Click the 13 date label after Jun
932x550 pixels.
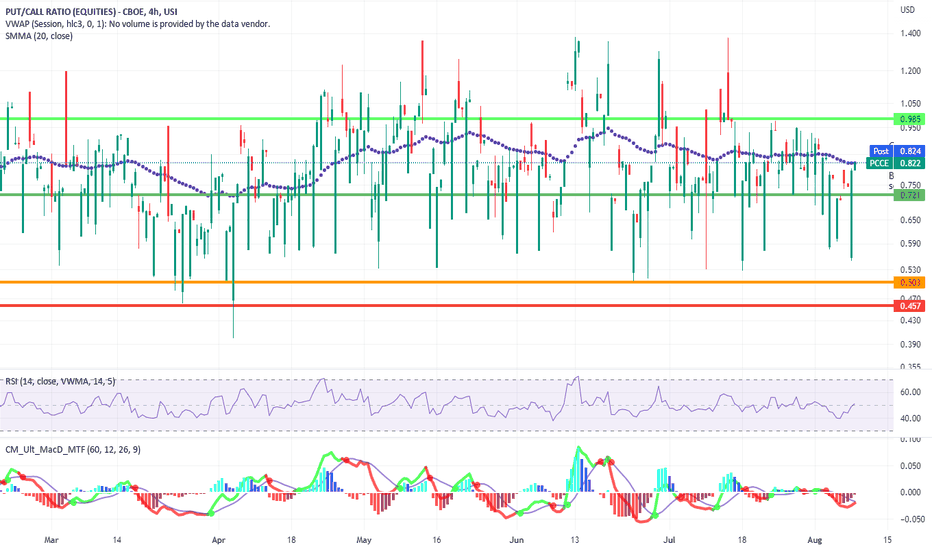pyautogui.click(x=575, y=540)
